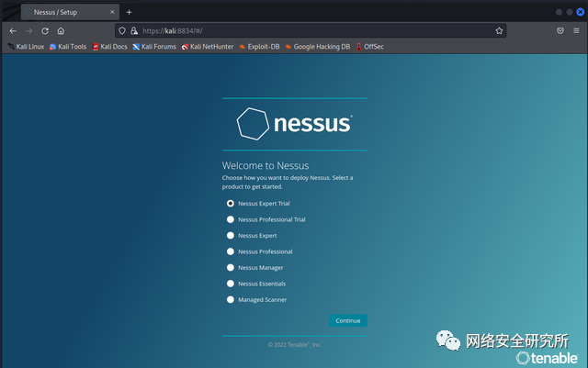Click the Nessus hexagon logo
Viewport: 588px width, 368px height.
253,124
